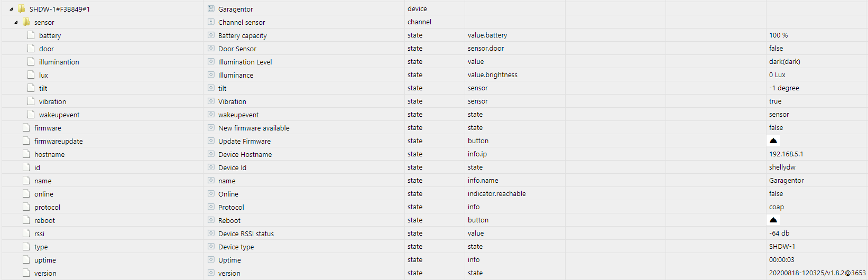Image resolution: width=868 pixels, height=280 pixels.
Task: Click the 192.168.5.1 hostname value
Action: tap(786, 154)
